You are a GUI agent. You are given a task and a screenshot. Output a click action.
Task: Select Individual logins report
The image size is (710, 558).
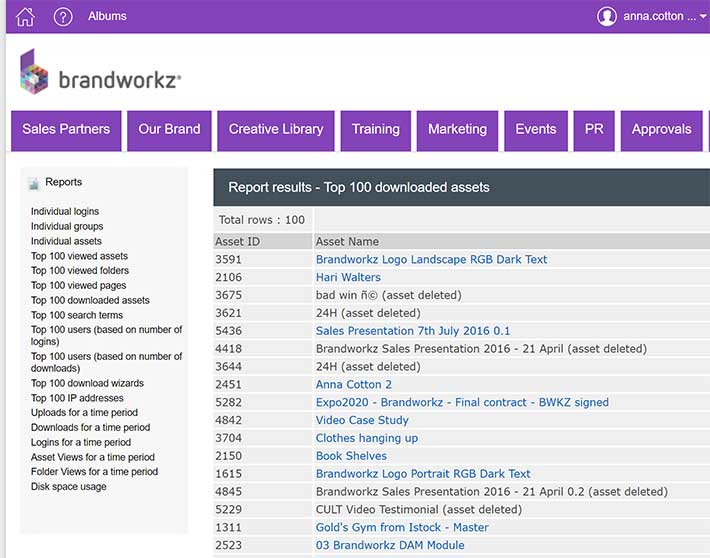(65, 212)
